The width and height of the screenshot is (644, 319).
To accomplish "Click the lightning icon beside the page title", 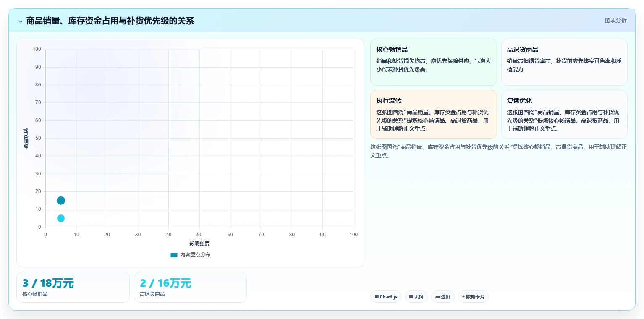I will [x=20, y=21].
